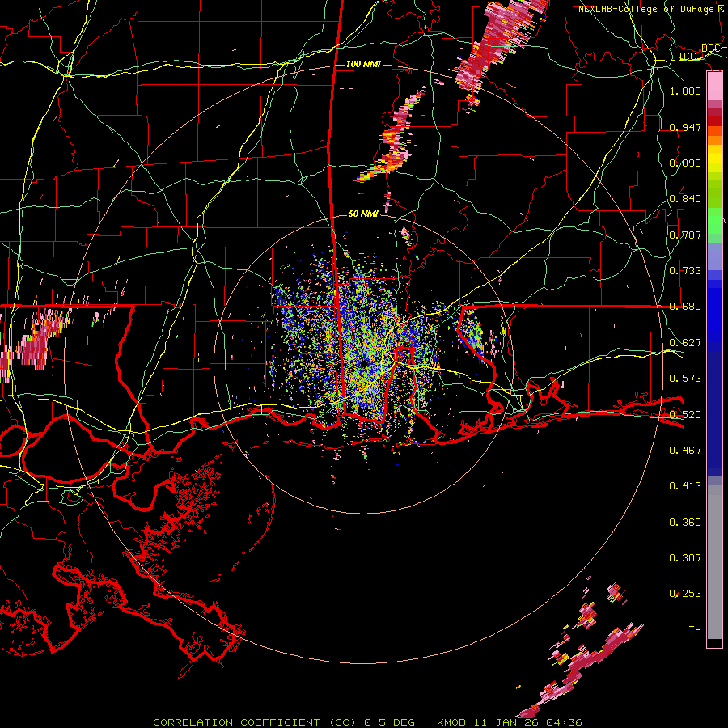
Task: Click the 0.733 color scale value
Action: (685, 271)
